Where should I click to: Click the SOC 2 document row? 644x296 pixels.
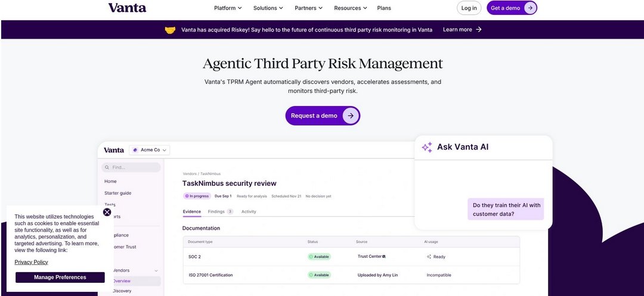point(351,257)
